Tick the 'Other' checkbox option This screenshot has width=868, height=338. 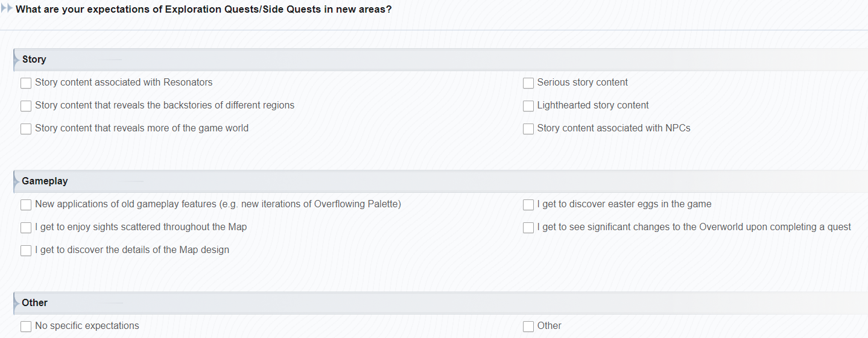tap(528, 327)
